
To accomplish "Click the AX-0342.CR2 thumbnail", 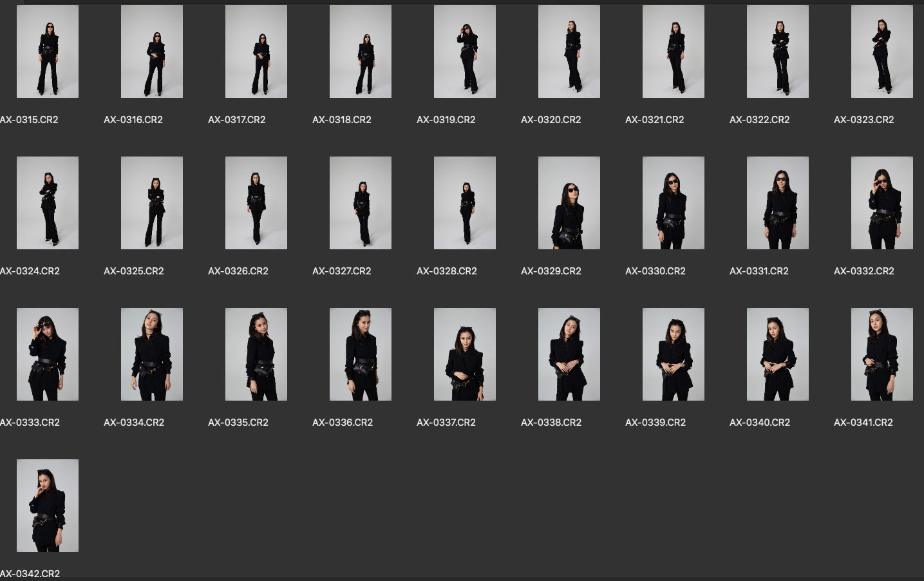I will point(48,506).
